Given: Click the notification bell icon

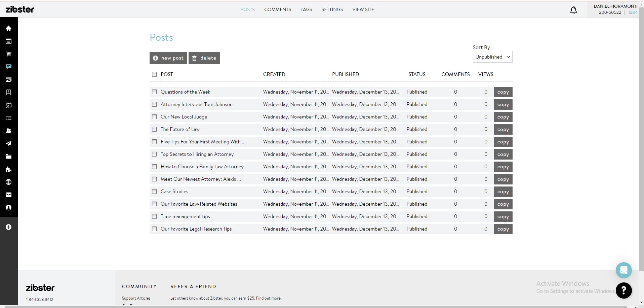Looking at the screenshot, I should click(x=573, y=10).
